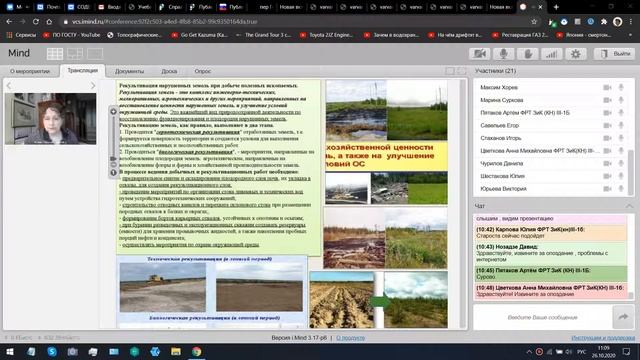
Task: Toggle microphone icon for Савельев Егор
Action: (621, 125)
